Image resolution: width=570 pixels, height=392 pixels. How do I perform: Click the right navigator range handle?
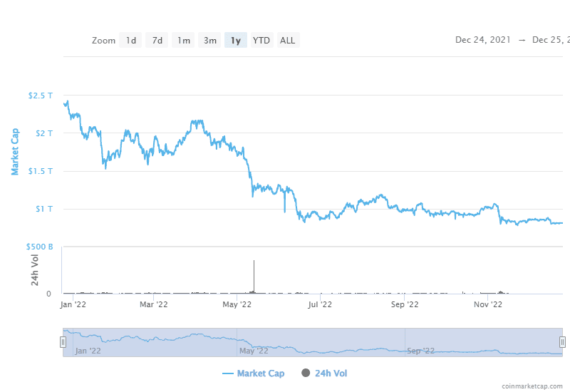pyautogui.click(x=562, y=342)
